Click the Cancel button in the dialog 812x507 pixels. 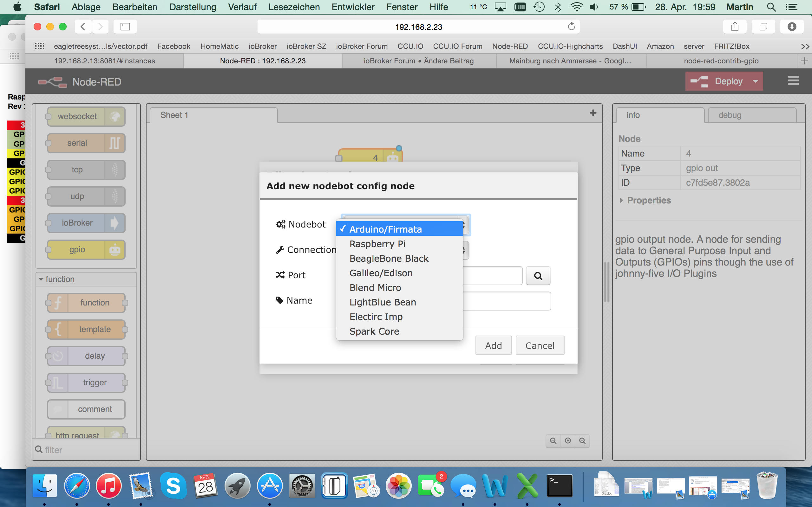[540, 345]
